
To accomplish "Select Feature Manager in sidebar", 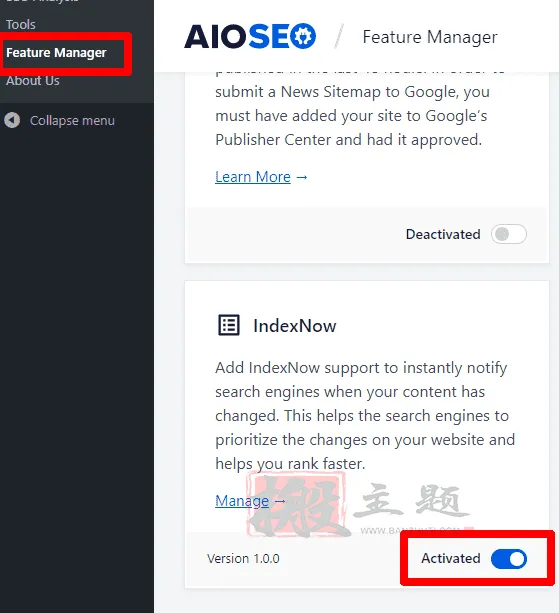I will coord(56,53).
